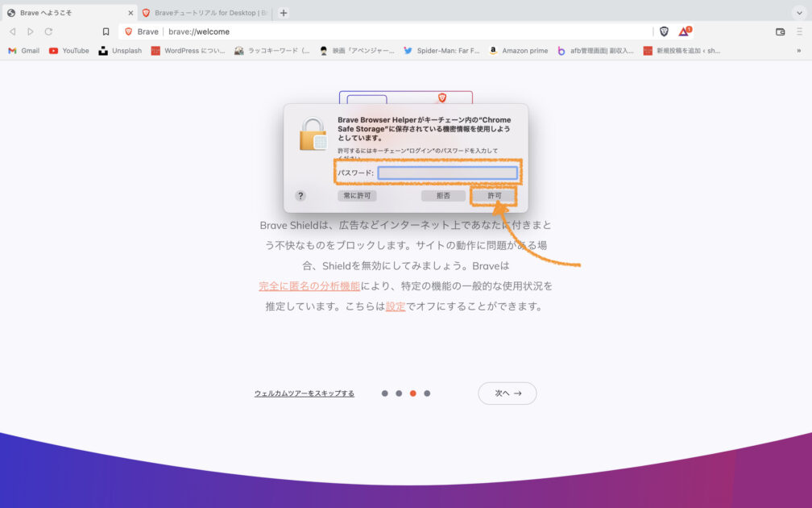Click the help question mark in keychain dialog
Screen dimensions: 812x508
(x=300, y=196)
